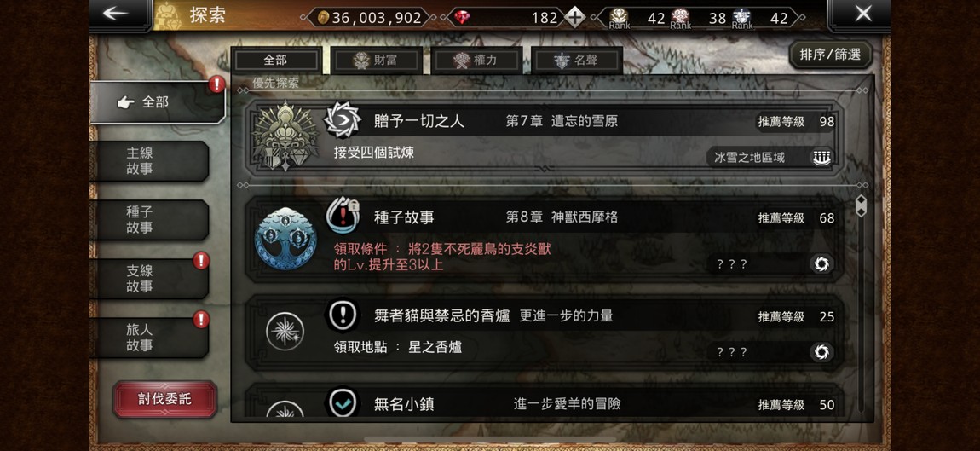Screen dimensions: 980x451
Task: Open the 旅人故事 sidebar category
Action: tap(149, 337)
